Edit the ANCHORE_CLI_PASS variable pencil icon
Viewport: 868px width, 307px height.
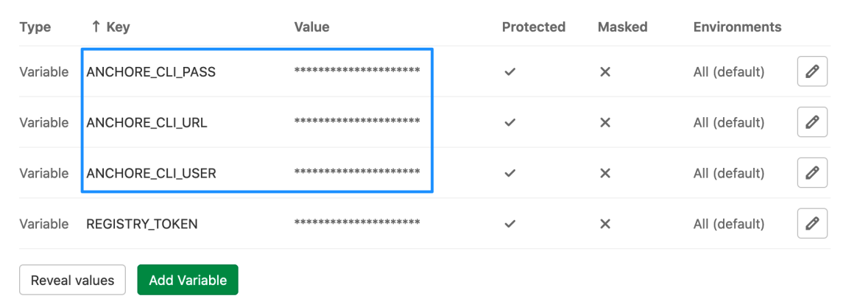click(812, 71)
